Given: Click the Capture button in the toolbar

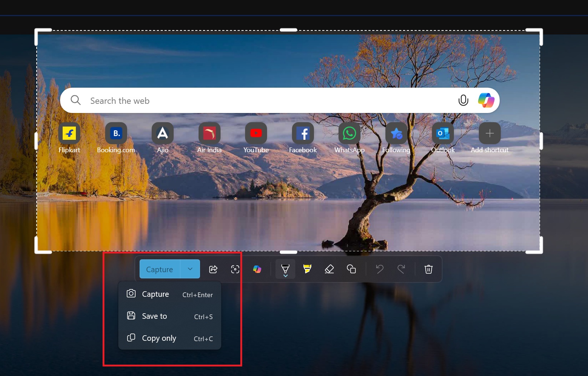Looking at the screenshot, I should point(160,269).
